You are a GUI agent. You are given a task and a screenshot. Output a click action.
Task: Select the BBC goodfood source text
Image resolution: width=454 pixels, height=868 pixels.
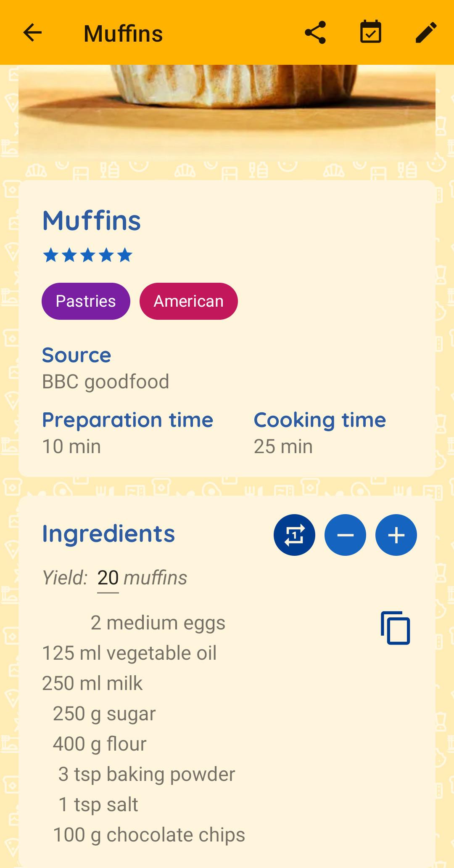[x=106, y=382]
